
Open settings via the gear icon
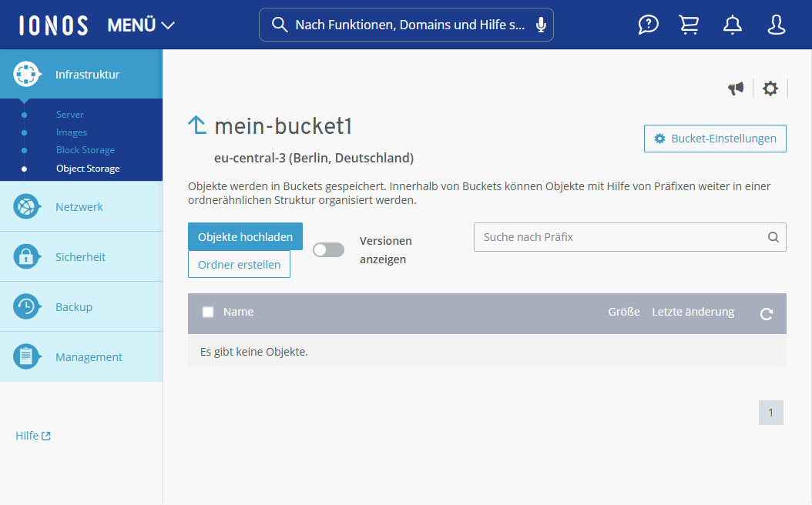pyautogui.click(x=770, y=88)
